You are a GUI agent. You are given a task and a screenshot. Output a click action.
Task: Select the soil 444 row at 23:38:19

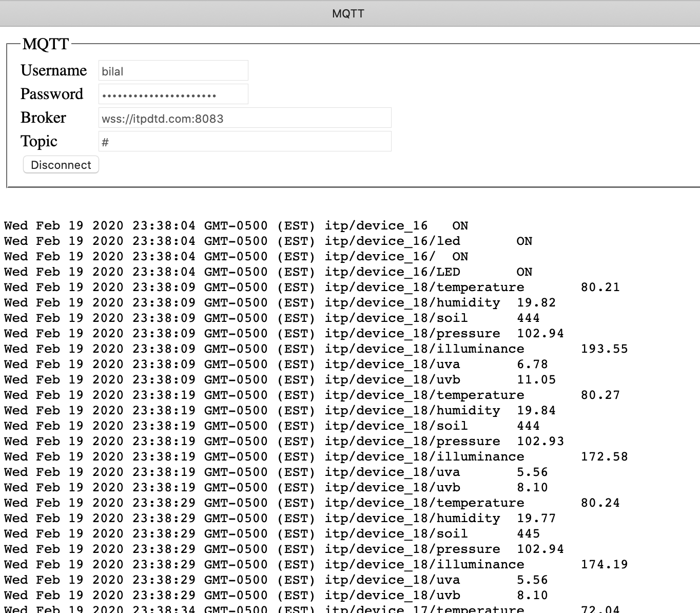point(272,426)
